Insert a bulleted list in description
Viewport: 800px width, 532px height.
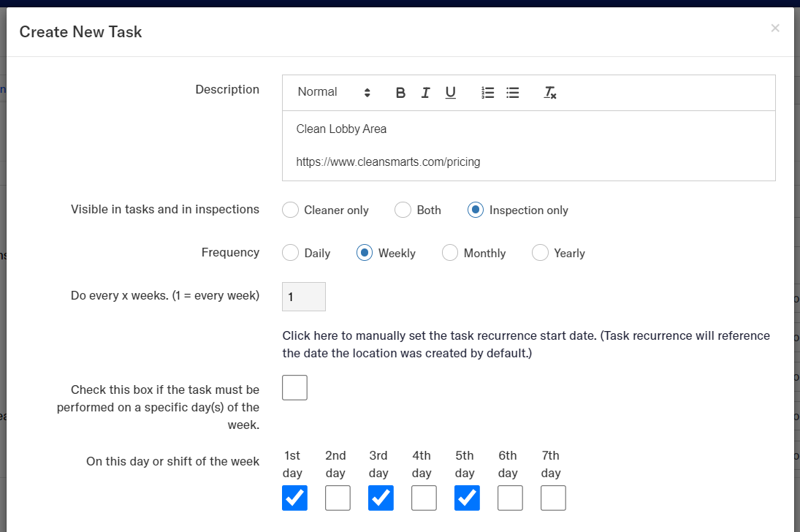(x=513, y=93)
